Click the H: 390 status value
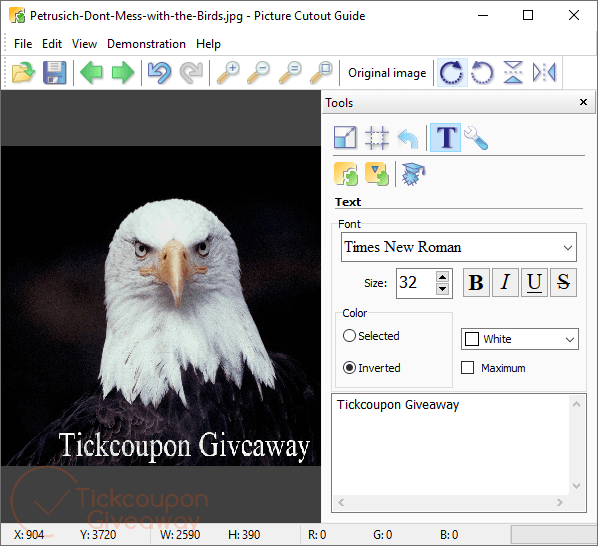This screenshot has height=546, width=598. click(x=244, y=535)
